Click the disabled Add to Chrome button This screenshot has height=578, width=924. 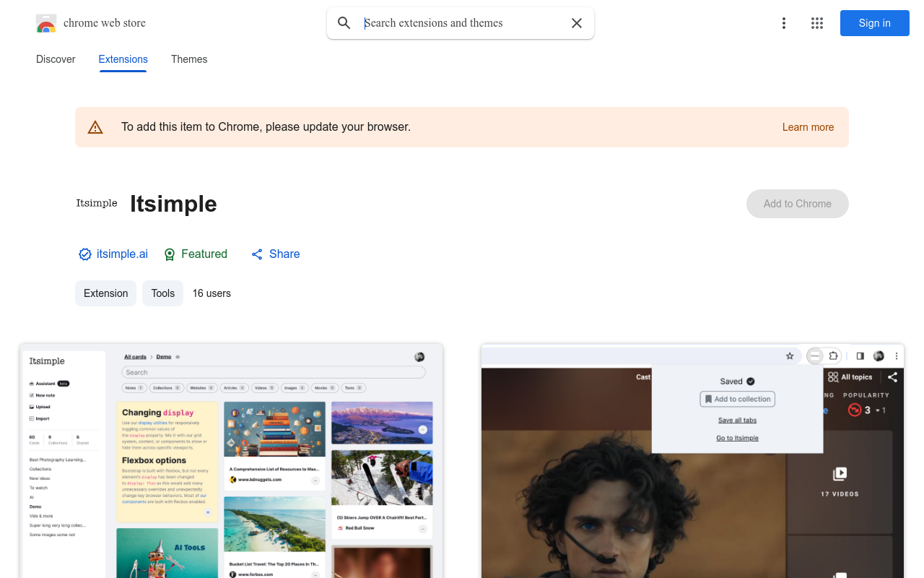(798, 204)
